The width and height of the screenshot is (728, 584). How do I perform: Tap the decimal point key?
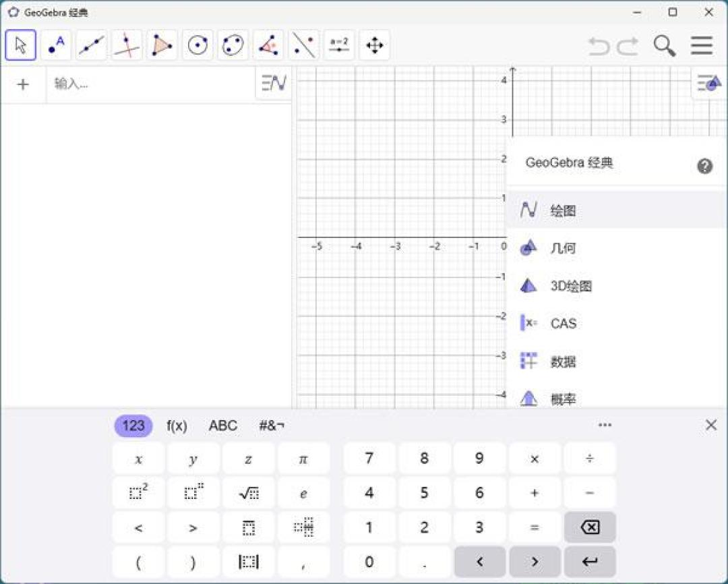tap(425, 562)
